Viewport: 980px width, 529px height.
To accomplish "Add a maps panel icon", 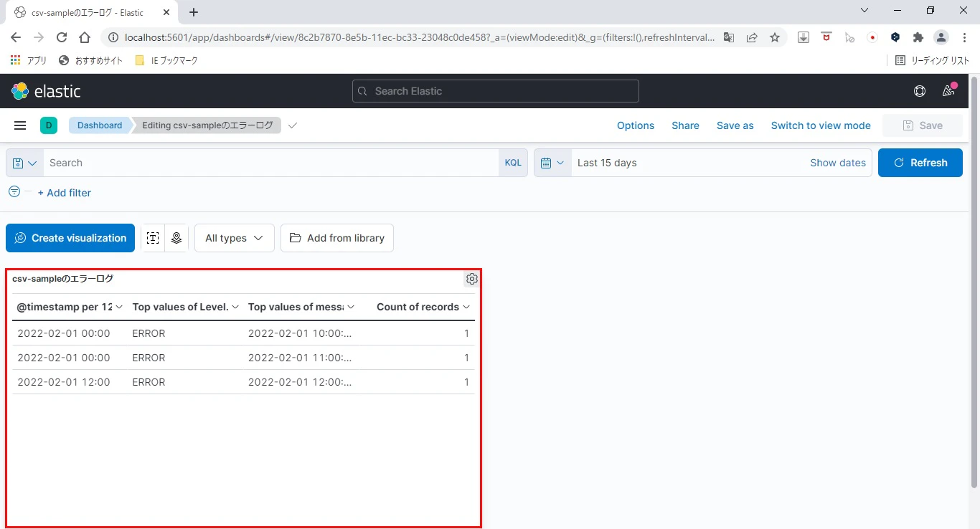I will tap(176, 238).
